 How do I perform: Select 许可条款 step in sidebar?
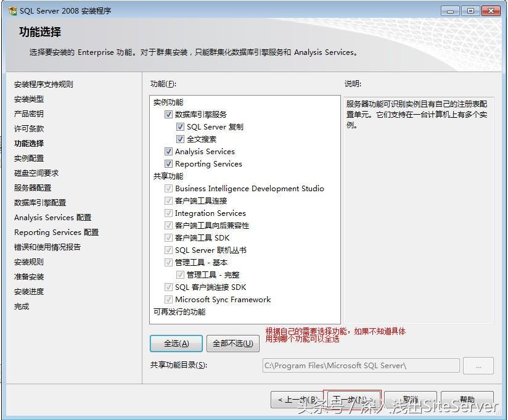tap(29, 129)
